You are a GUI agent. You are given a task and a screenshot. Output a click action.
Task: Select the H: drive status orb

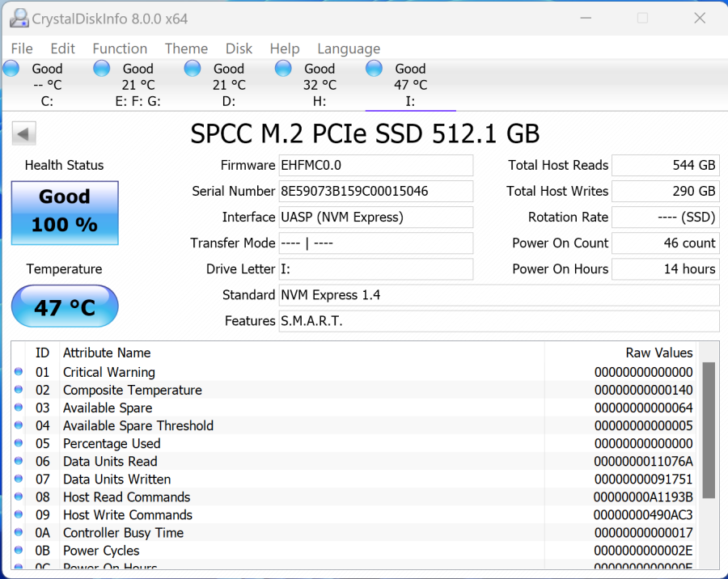[283, 68]
